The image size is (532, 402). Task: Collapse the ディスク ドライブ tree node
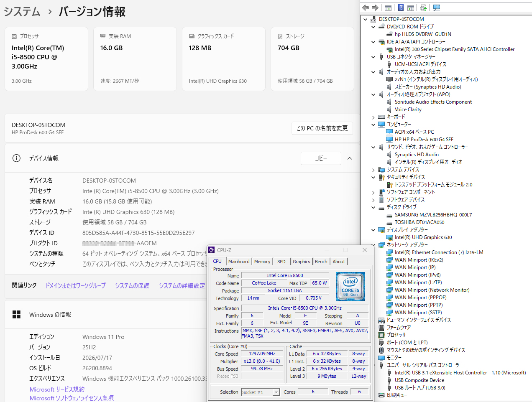(373, 207)
